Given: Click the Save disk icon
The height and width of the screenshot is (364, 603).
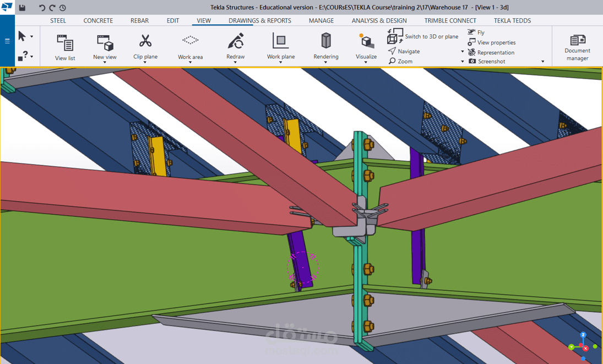Looking at the screenshot, I should point(23,8).
